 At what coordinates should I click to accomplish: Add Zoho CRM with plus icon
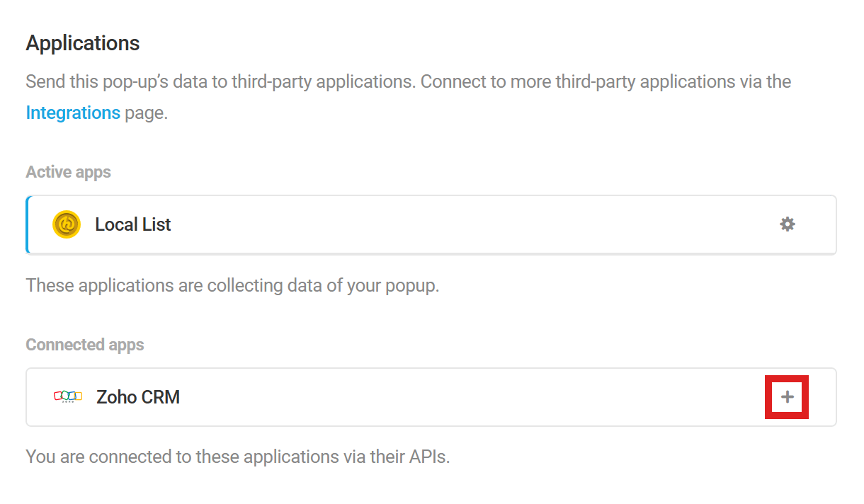coord(787,397)
